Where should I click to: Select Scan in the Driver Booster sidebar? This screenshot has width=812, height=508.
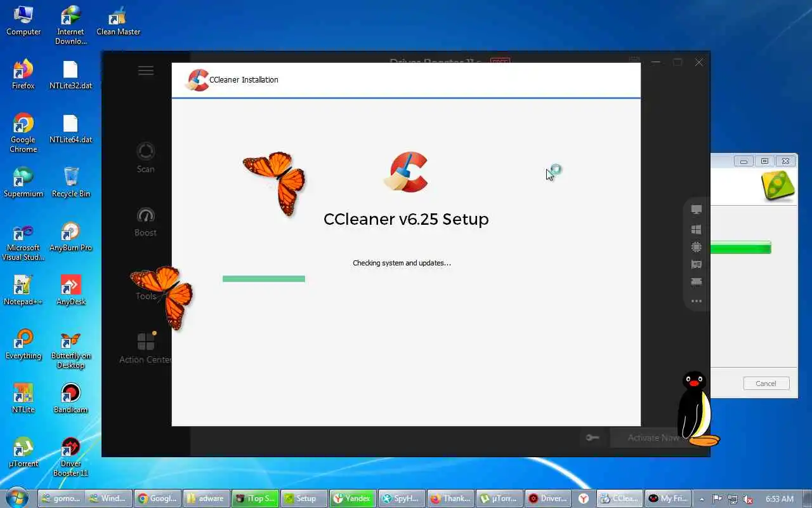coord(145,157)
